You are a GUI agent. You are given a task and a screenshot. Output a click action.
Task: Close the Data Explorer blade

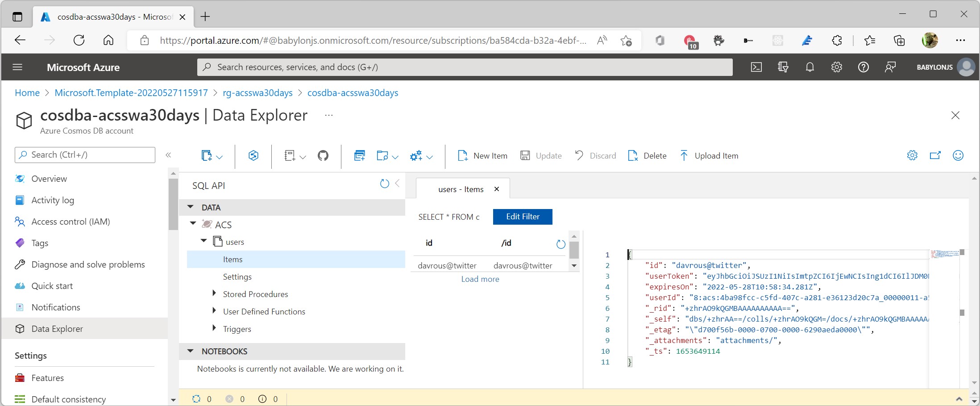point(955,115)
